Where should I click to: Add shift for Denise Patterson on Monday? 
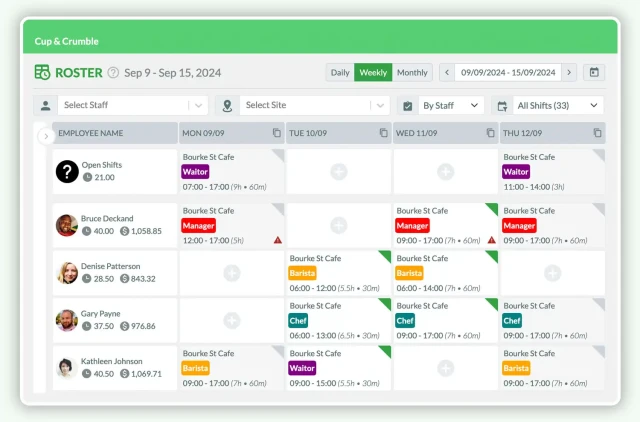coord(232,273)
